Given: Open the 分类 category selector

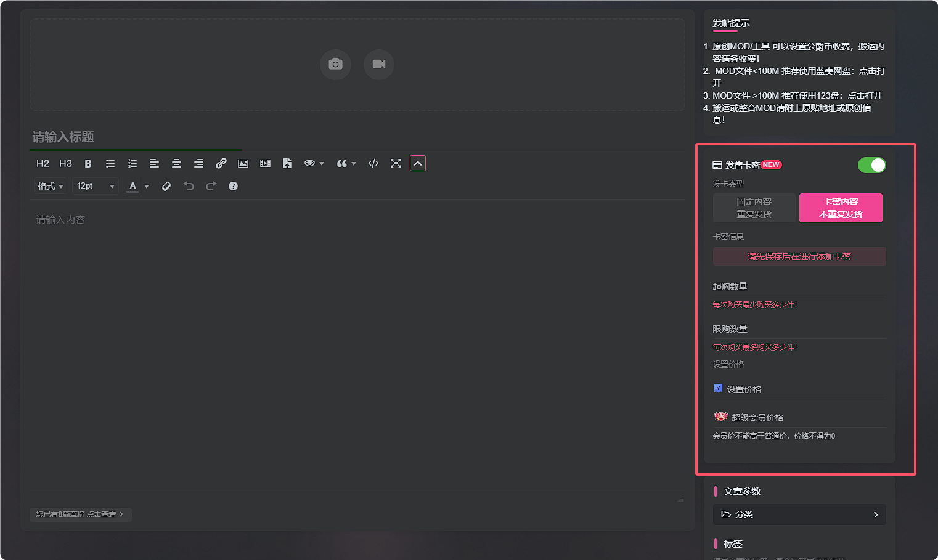Looking at the screenshot, I should tap(799, 514).
